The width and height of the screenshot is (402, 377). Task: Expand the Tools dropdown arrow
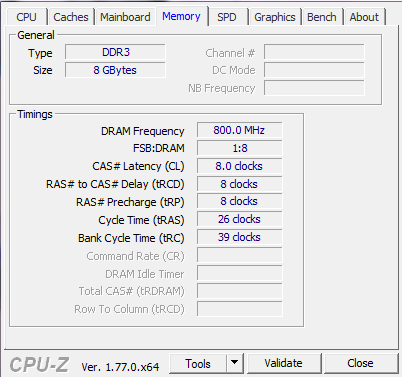(235, 363)
